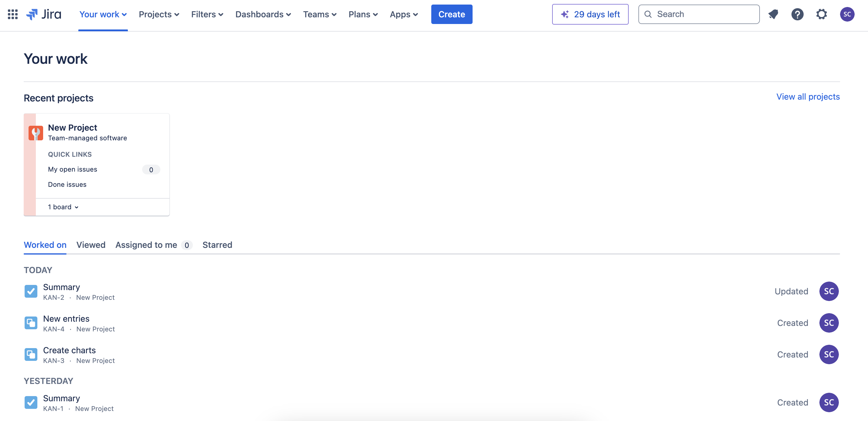Open the Dashboards dropdown menu
Screen dimensions: 868x421
tap(263, 14)
